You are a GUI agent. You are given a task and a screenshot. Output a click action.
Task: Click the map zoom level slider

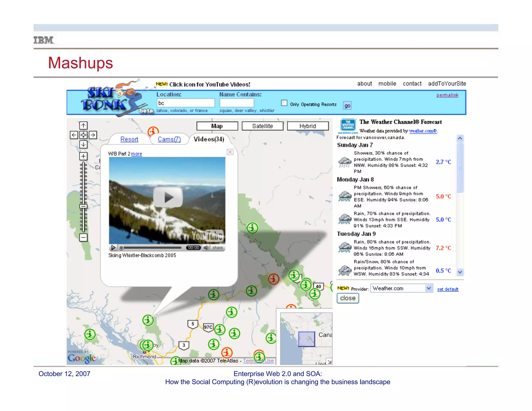point(83,207)
